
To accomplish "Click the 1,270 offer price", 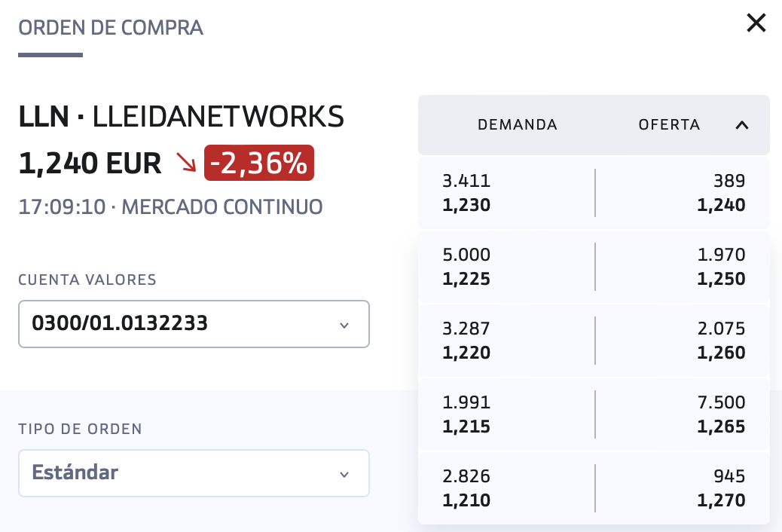I will point(721,500).
